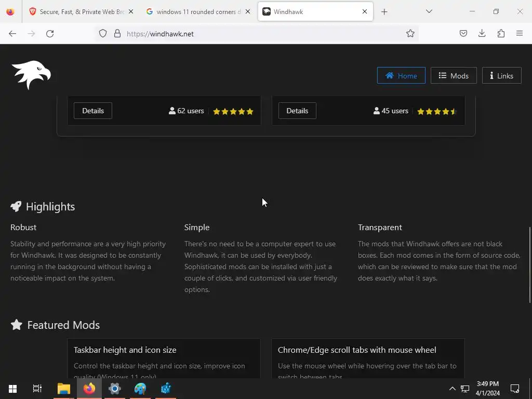
Task: Click the star icon beside Featured Mods
Action: click(16, 325)
